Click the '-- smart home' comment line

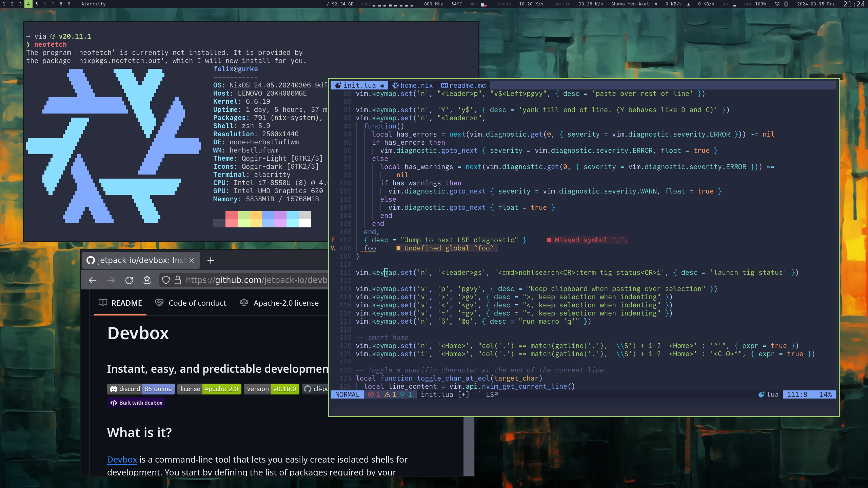382,338
